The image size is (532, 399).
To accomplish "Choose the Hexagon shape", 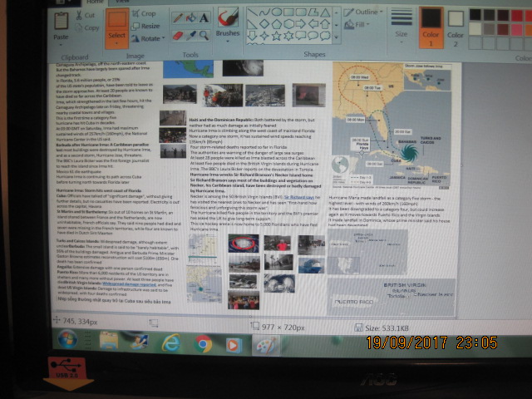I will click(288, 24).
